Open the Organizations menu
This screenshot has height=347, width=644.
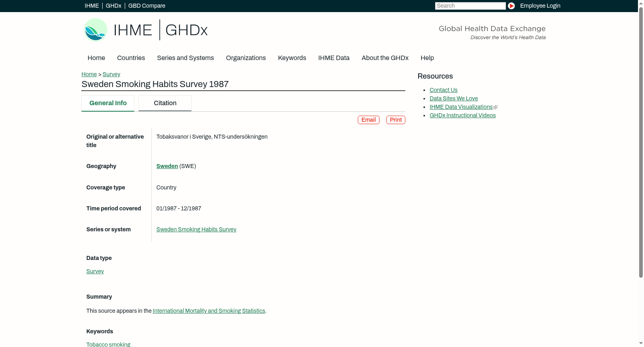pyautogui.click(x=246, y=58)
